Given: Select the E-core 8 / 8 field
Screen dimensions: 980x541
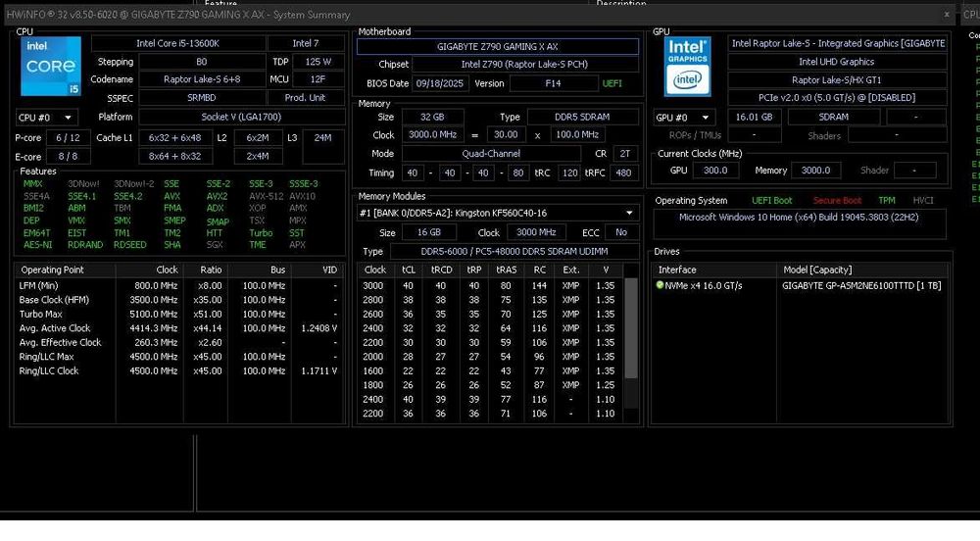Looking at the screenshot, I should click(69, 156).
